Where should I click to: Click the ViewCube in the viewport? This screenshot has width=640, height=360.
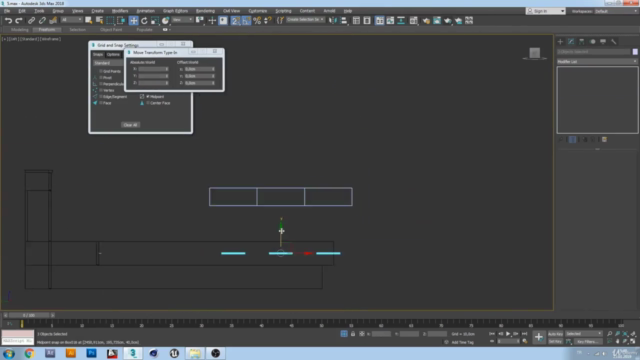point(535,53)
